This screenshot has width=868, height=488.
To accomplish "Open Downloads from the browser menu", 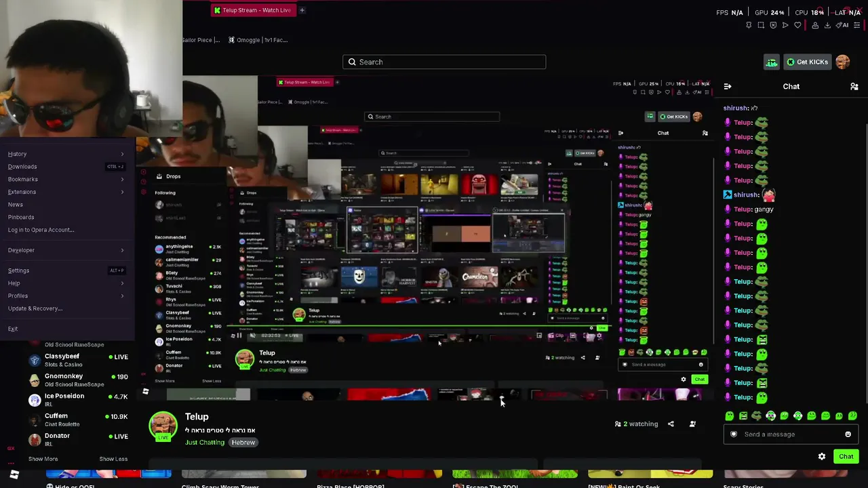I will pyautogui.click(x=66, y=167).
